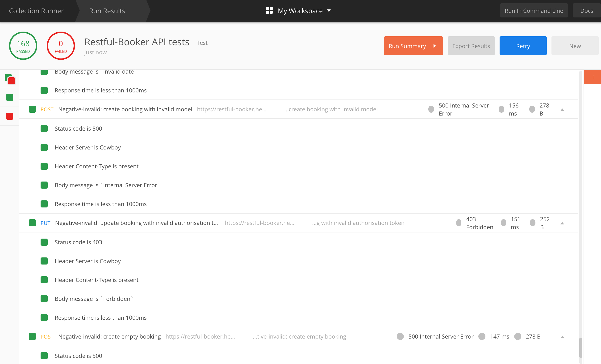
Task: Collapse the update booking invalid token request
Action: (x=562, y=223)
